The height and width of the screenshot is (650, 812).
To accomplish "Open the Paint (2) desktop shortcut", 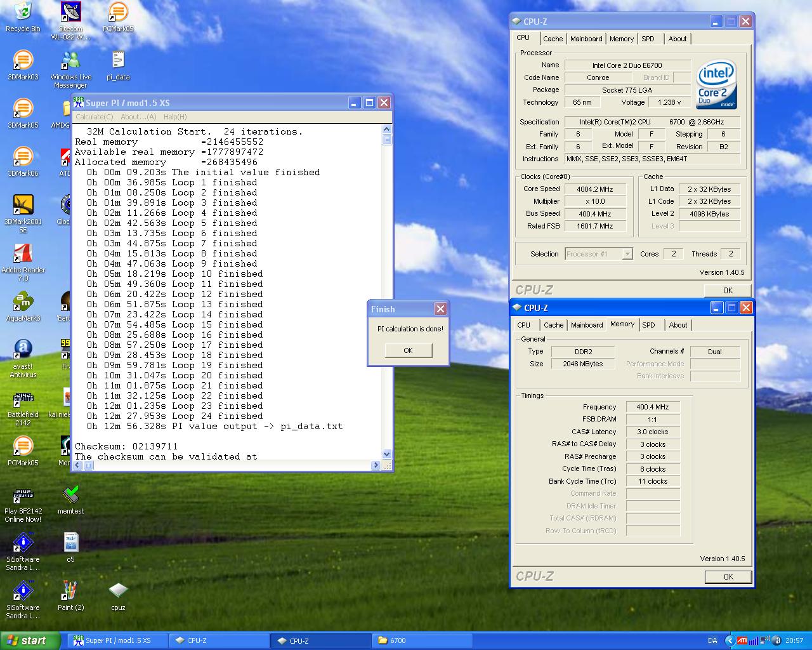I will click(70, 596).
